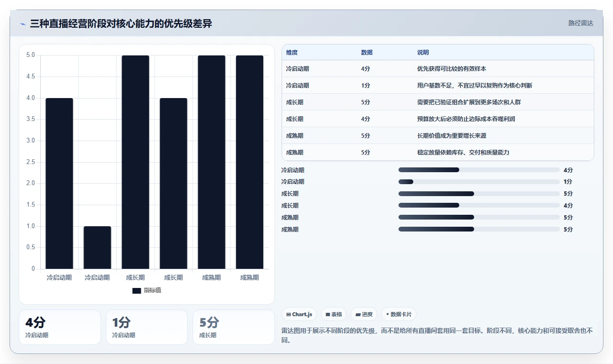The height and width of the screenshot is (364, 613).
Task: Click the Chart.js chip
Action: pyautogui.click(x=299, y=314)
